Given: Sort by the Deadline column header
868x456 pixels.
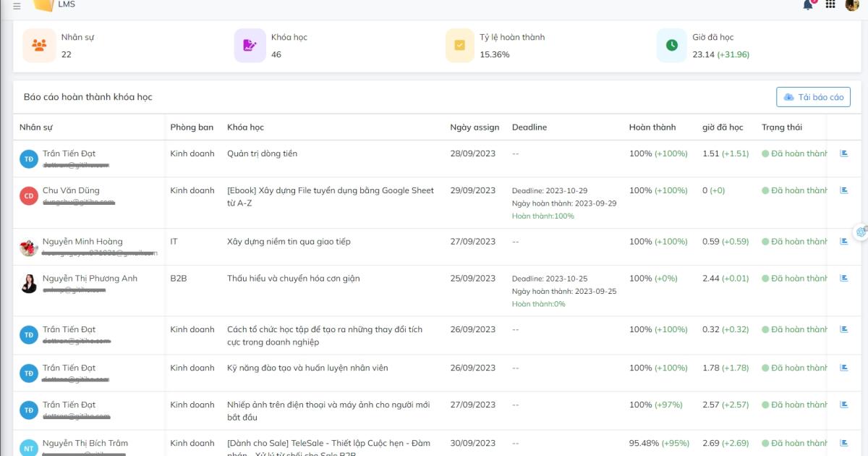Looking at the screenshot, I should [x=529, y=127].
